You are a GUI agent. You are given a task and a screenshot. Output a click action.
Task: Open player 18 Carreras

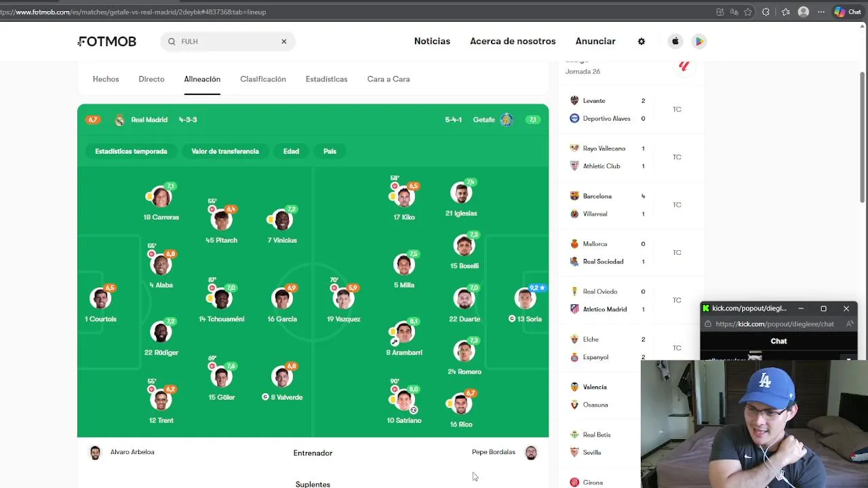point(161,202)
